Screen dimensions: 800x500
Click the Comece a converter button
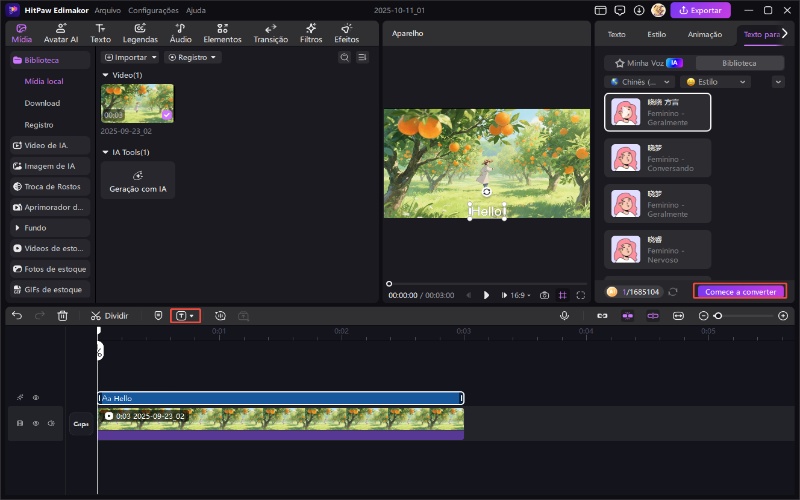pos(740,292)
